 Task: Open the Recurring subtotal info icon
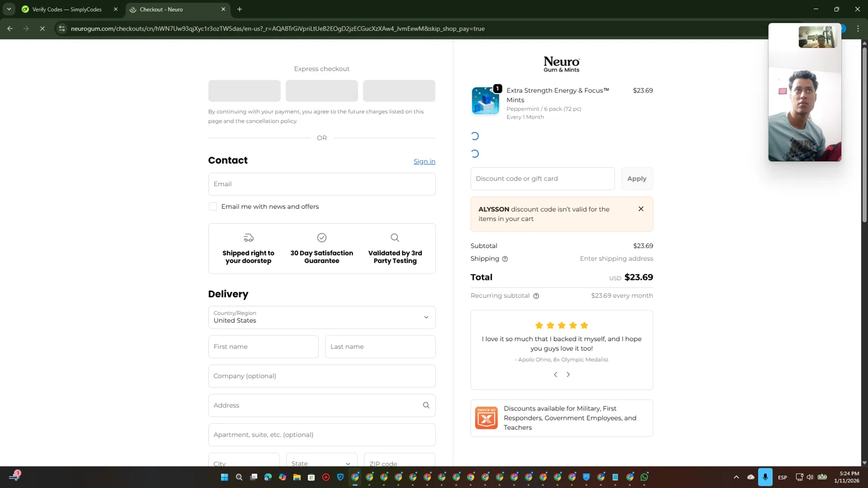536,296
